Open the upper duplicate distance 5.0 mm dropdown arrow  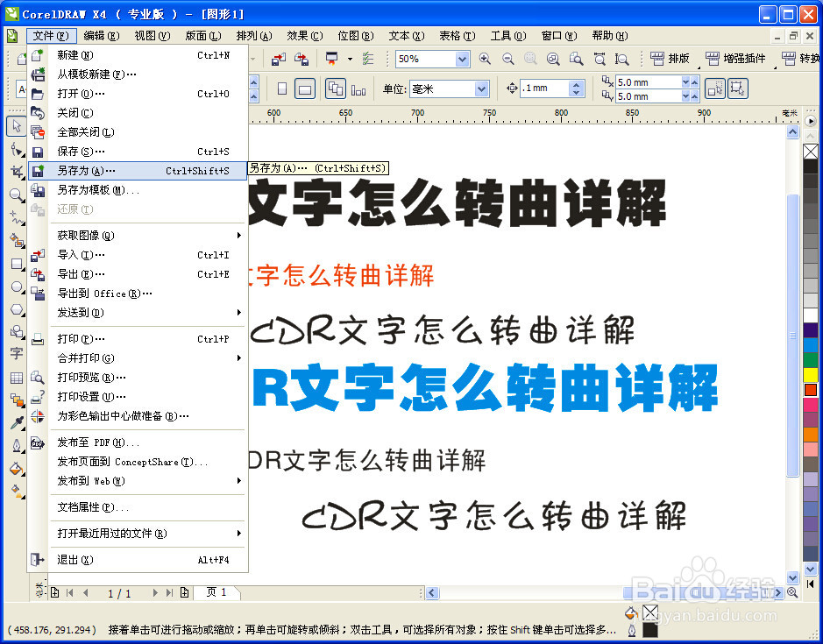coord(685,82)
